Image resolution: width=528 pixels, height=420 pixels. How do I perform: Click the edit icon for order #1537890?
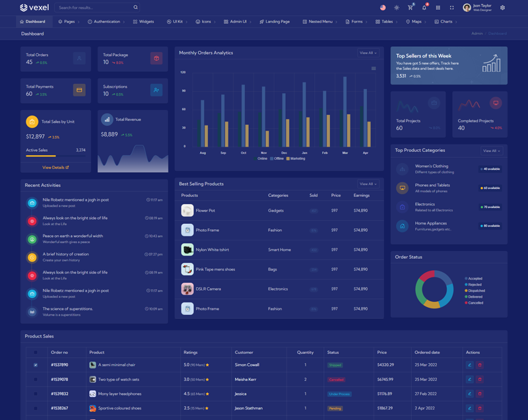pos(470,365)
